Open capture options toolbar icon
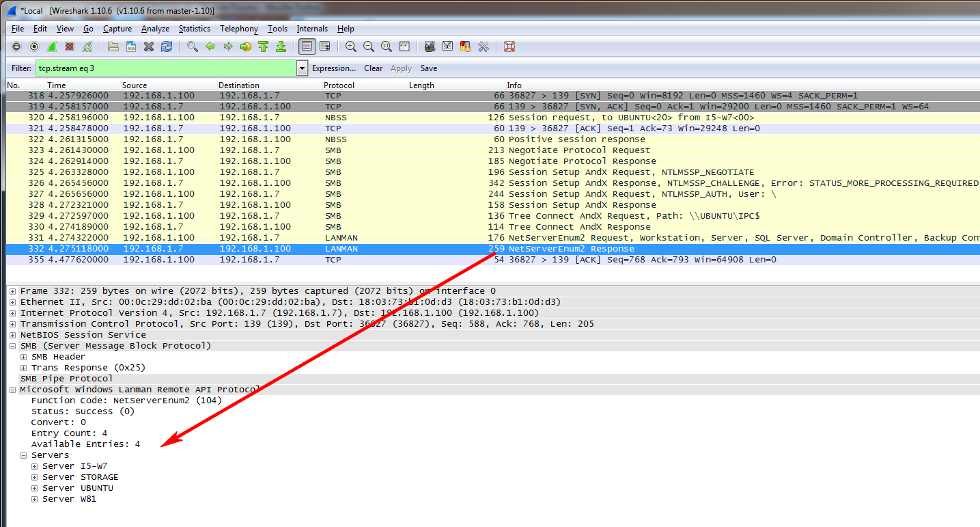 (34, 46)
